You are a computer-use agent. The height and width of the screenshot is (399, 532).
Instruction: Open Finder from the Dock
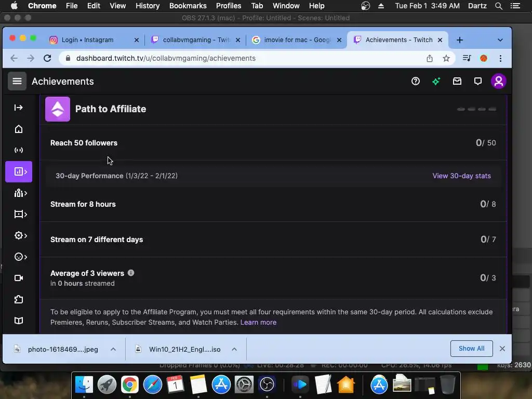84,385
